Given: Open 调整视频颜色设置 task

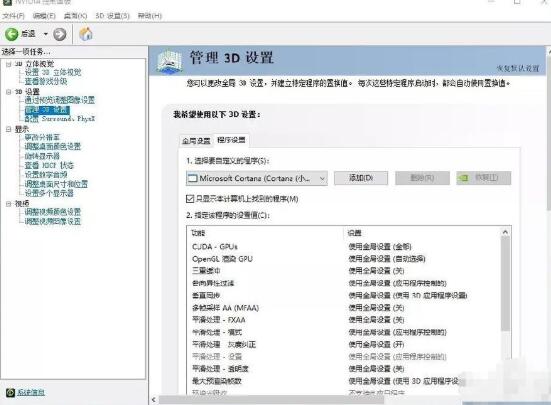Looking at the screenshot, I should (53, 212).
